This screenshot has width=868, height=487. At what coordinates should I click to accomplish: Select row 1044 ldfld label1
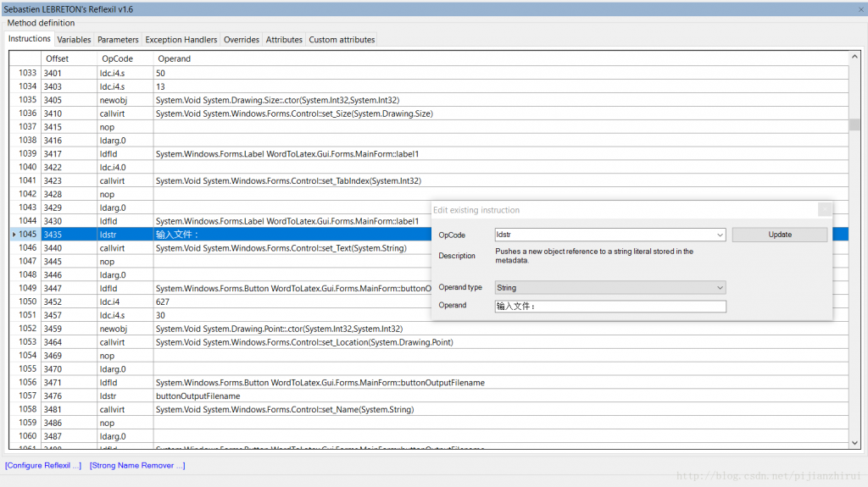click(x=220, y=221)
